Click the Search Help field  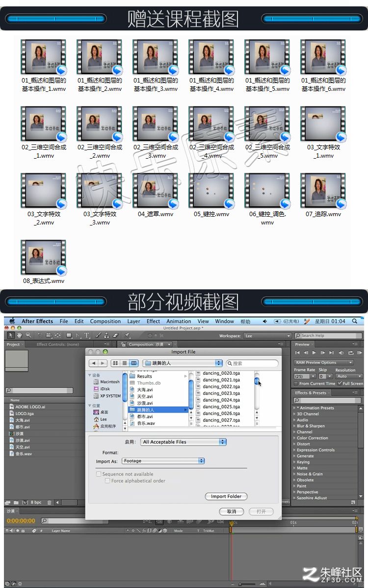point(328,336)
